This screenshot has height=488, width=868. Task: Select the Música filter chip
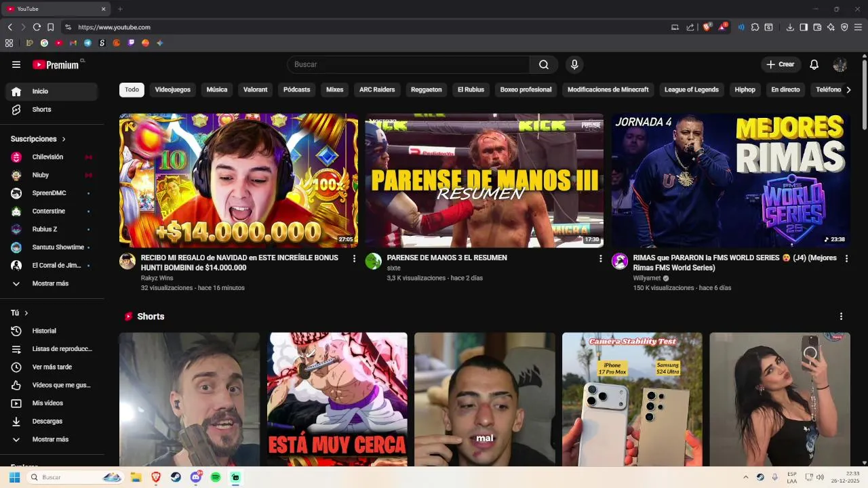coord(217,89)
